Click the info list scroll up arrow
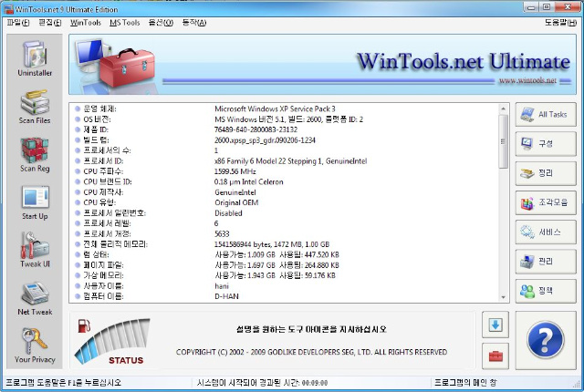Viewport: 584px width, 392px height. pos(503,108)
